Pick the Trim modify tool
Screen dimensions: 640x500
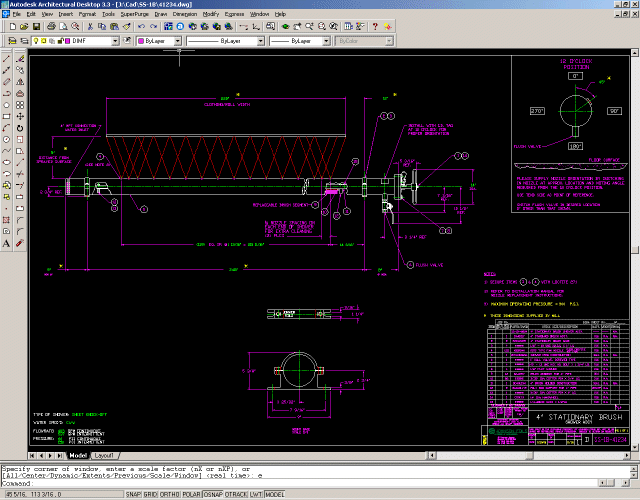point(20,174)
